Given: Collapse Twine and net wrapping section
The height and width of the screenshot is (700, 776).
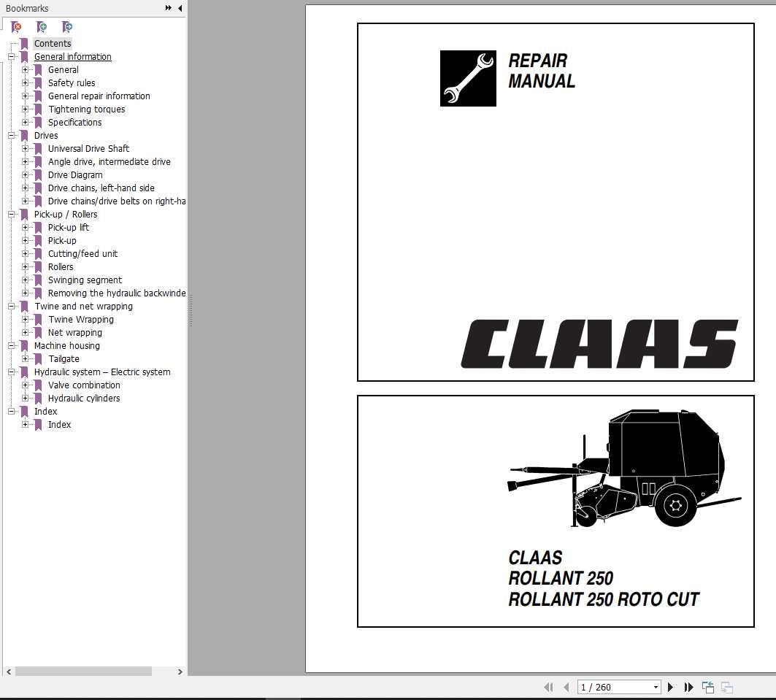Looking at the screenshot, I should [x=11, y=307].
